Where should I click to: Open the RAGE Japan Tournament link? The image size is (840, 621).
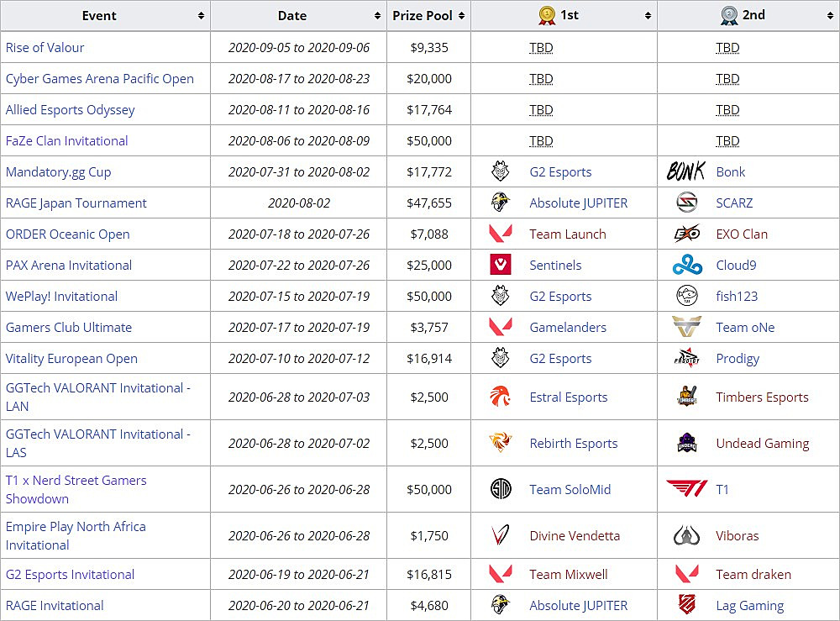tap(76, 203)
